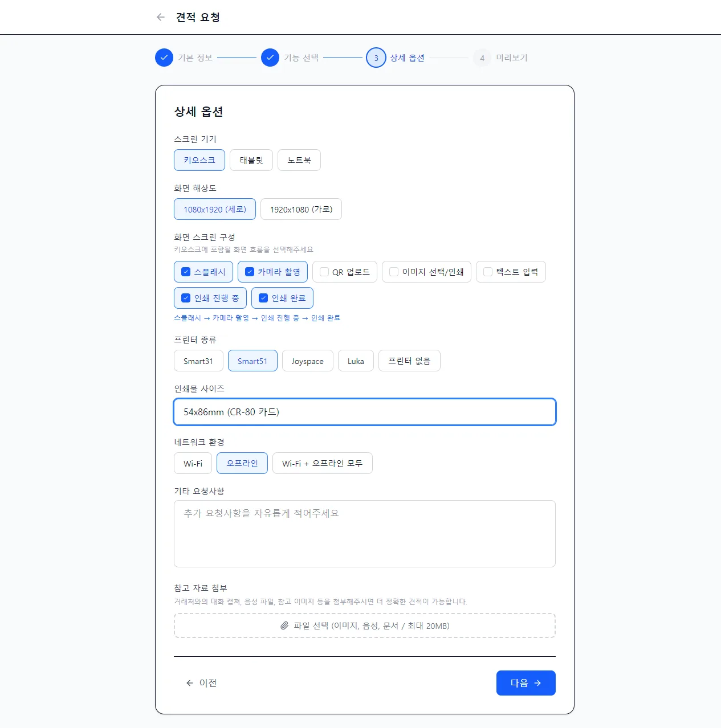The width and height of the screenshot is (721, 728).
Task: Focus the 기타 요청사항 text area
Action: (x=365, y=534)
